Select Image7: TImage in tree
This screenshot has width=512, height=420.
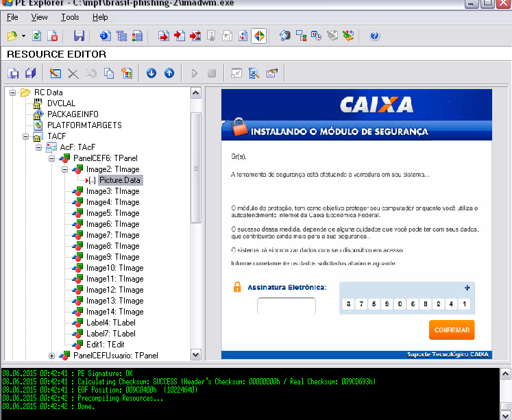112,235
